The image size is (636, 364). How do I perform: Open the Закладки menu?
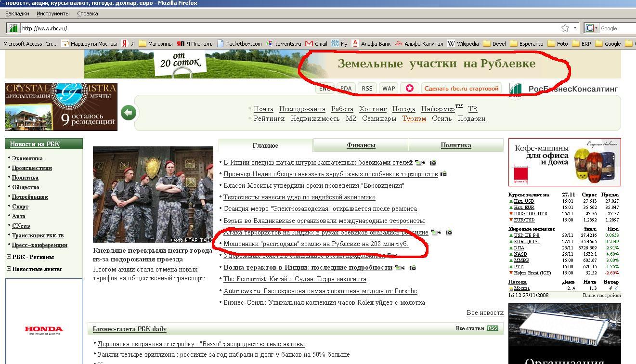(x=17, y=13)
